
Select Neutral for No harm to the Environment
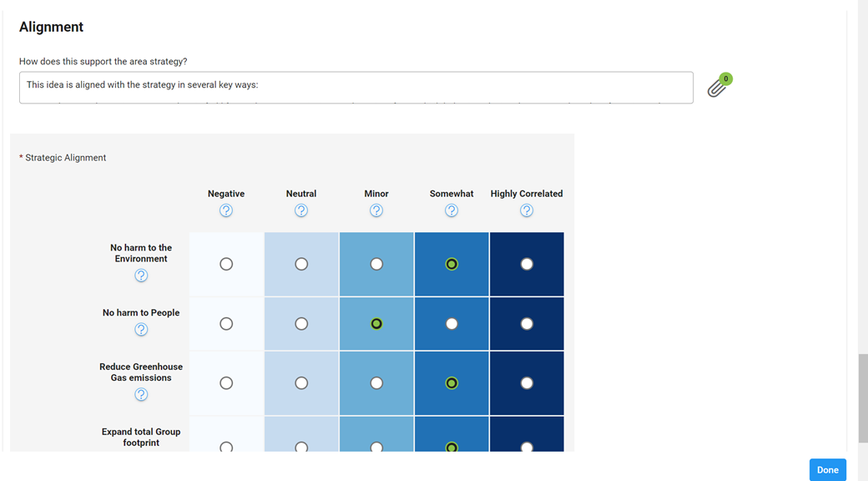point(301,263)
